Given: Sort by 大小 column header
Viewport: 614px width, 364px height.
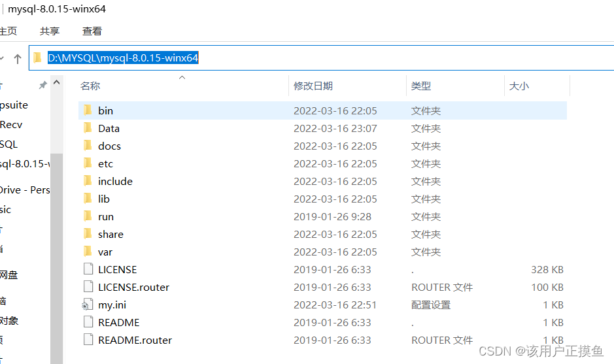Looking at the screenshot, I should [x=519, y=86].
